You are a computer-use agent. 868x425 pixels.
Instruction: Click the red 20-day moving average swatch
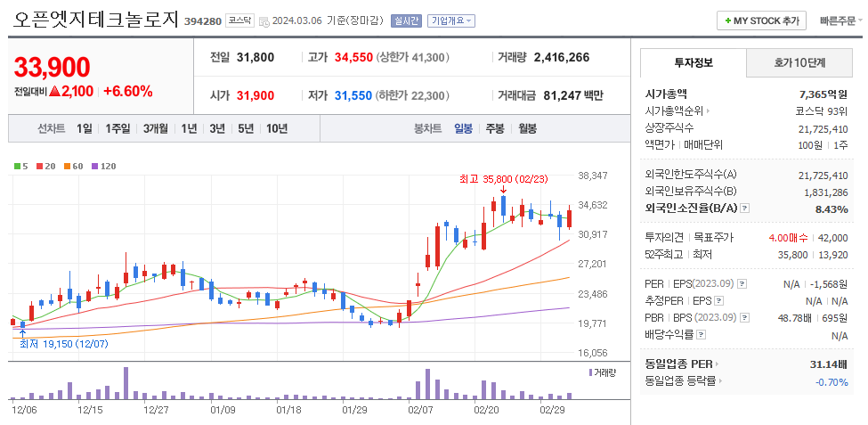tap(39, 166)
